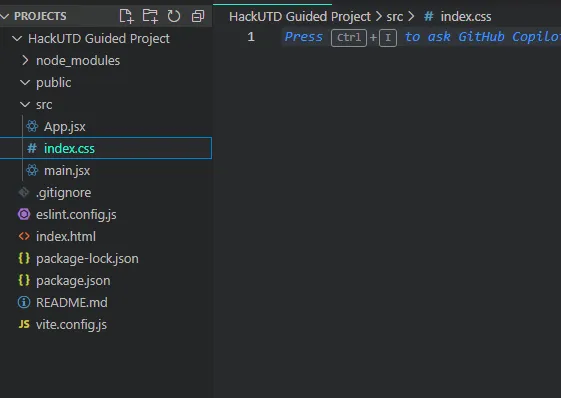Collapse the HackUTD Guided Project folder

coord(17,38)
